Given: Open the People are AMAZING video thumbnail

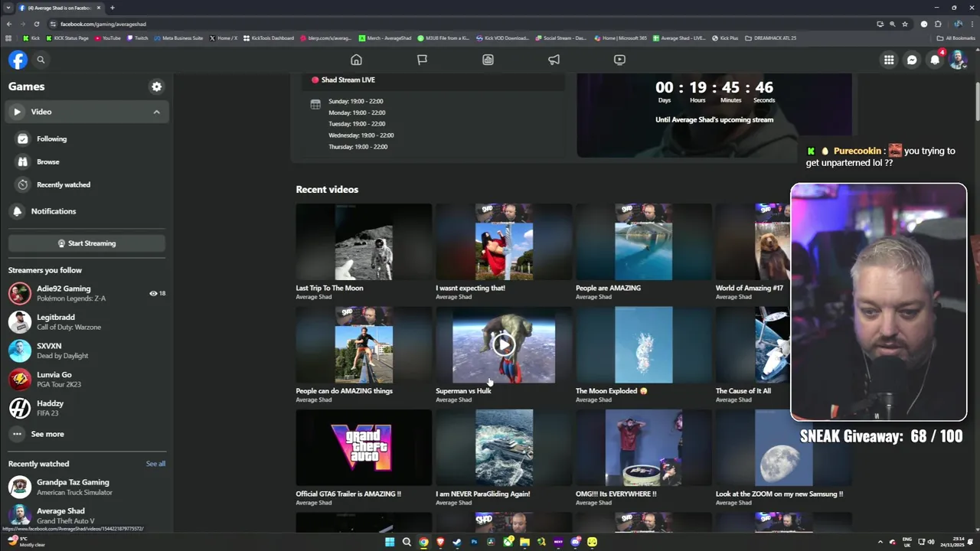Looking at the screenshot, I should [x=644, y=242].
